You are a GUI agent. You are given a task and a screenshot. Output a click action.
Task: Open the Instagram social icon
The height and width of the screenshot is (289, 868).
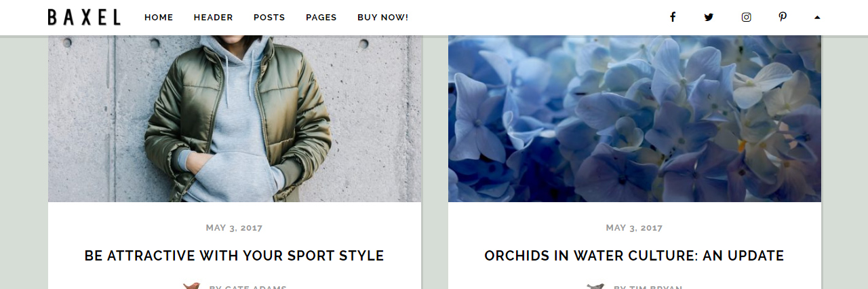[x=746, y=17]
